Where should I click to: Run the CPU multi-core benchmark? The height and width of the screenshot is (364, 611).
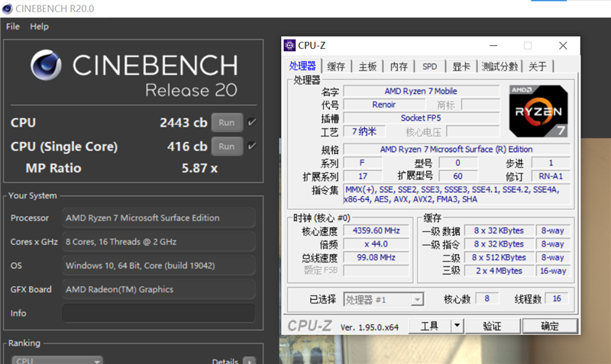pyautogui.click(x=227, y=123)
